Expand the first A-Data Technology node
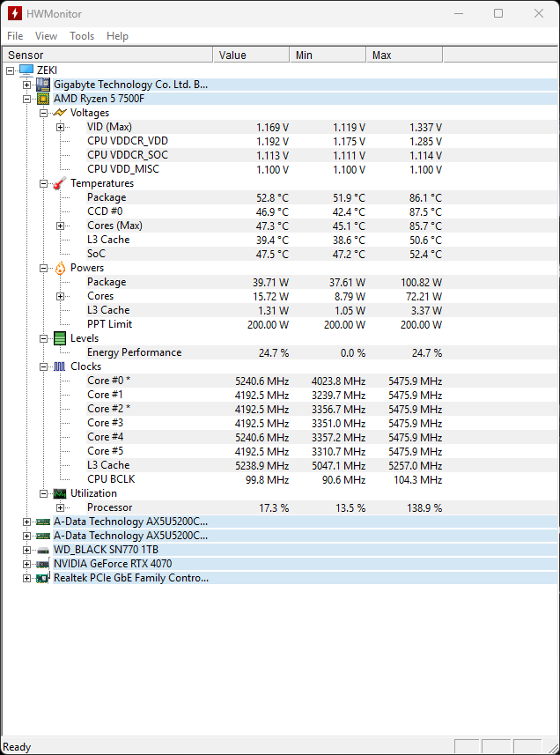Viewport: 560px width, 755px height. 27,522
